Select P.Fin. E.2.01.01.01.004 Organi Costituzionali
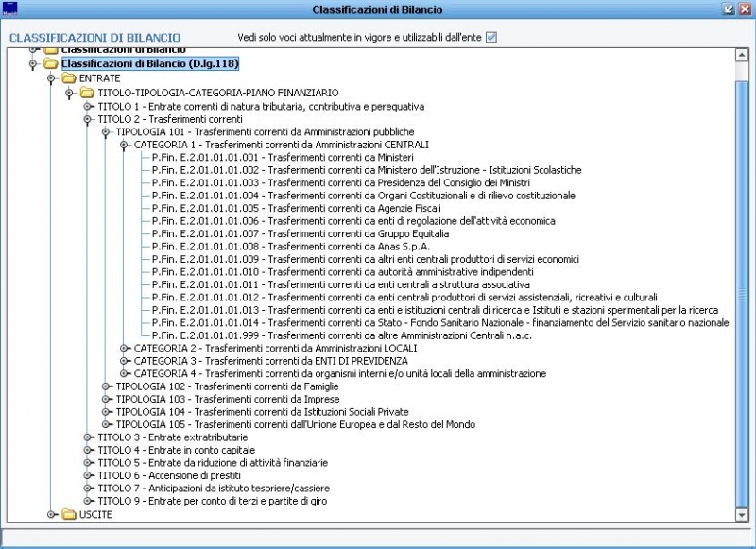 [x=364, y=196]
